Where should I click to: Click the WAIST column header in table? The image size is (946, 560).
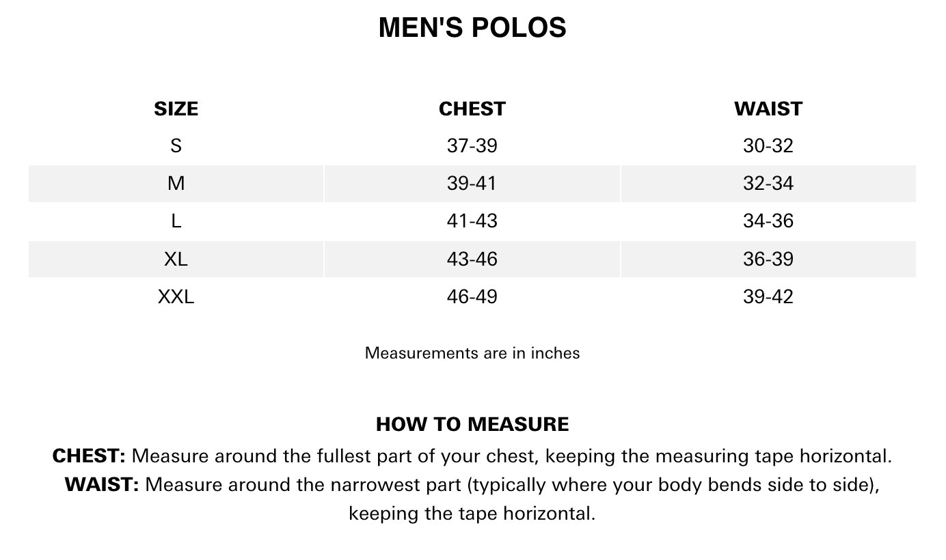click(x=768, y=109)
